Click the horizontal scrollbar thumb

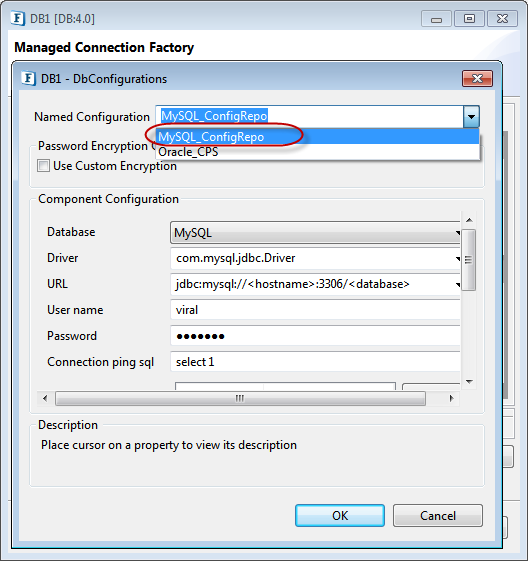pos(240,398)
